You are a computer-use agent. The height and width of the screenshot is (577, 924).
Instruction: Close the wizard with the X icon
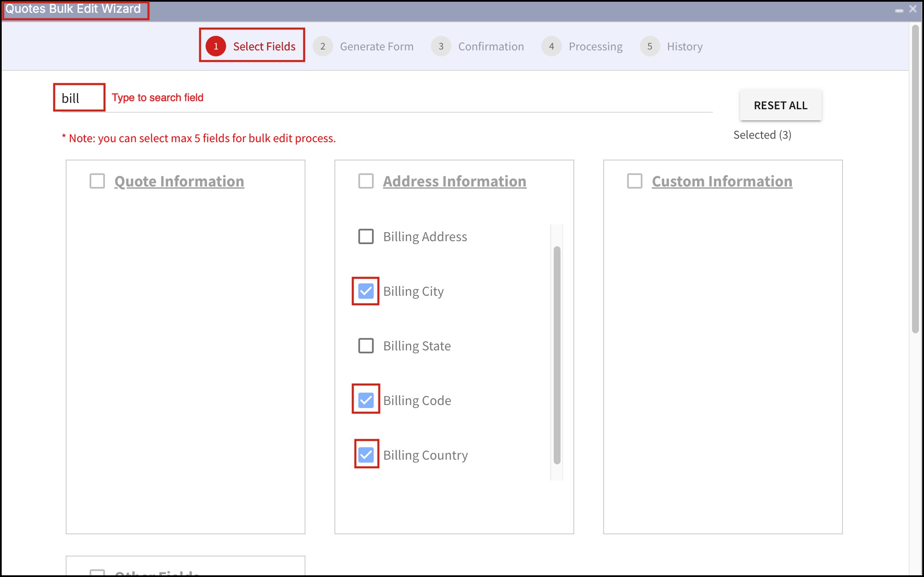pos(913,9)
